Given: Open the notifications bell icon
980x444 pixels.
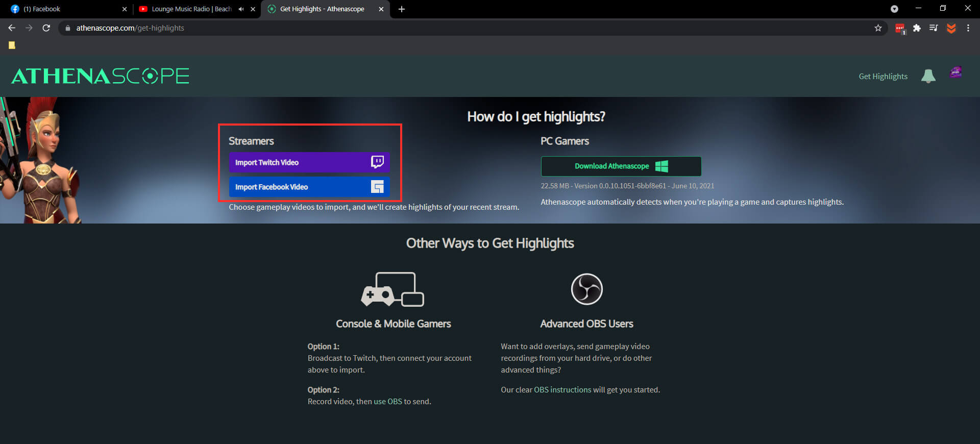Looking at the screenshot, I should (928, 76).
